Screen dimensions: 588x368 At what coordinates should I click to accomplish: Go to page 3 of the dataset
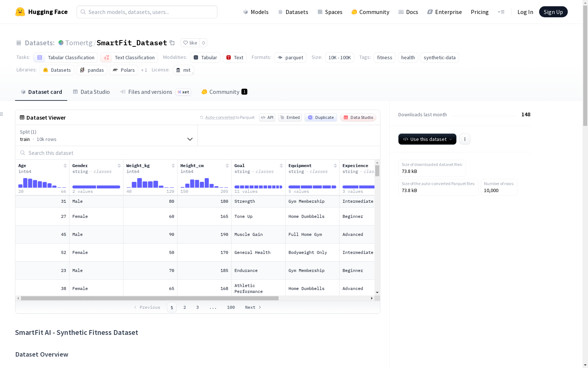tap(197, 307)
